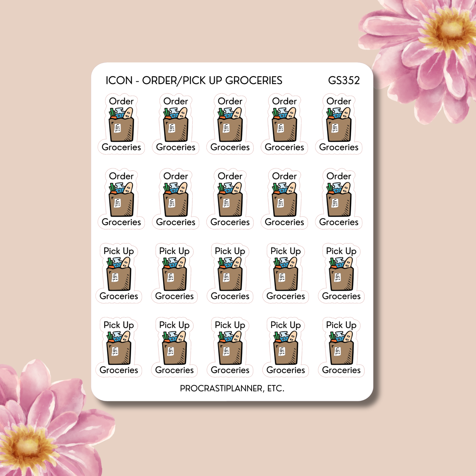Select last Pick Up Groceries sticker in third row
The image size is (476, 476).
coord(341,273)
